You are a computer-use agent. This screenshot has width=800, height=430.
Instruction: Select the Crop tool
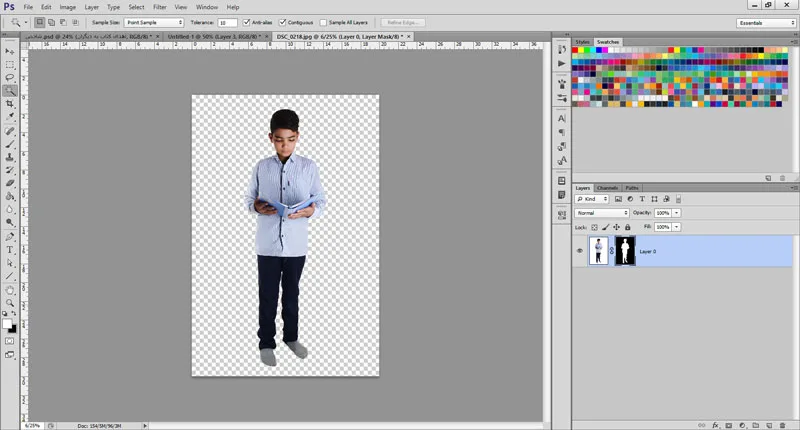(x=10, y=104)
